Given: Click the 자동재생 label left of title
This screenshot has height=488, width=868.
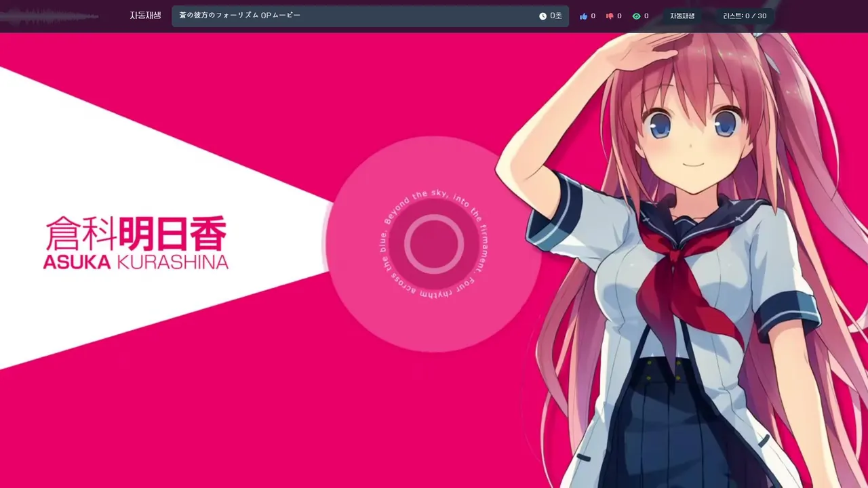Looking at the screenshot, I should click(x=146, y=16).
